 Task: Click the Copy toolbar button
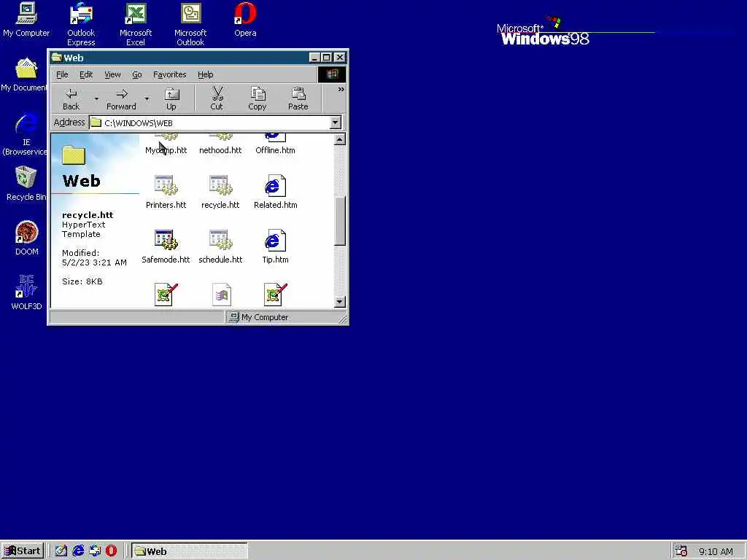click(258, 99)
